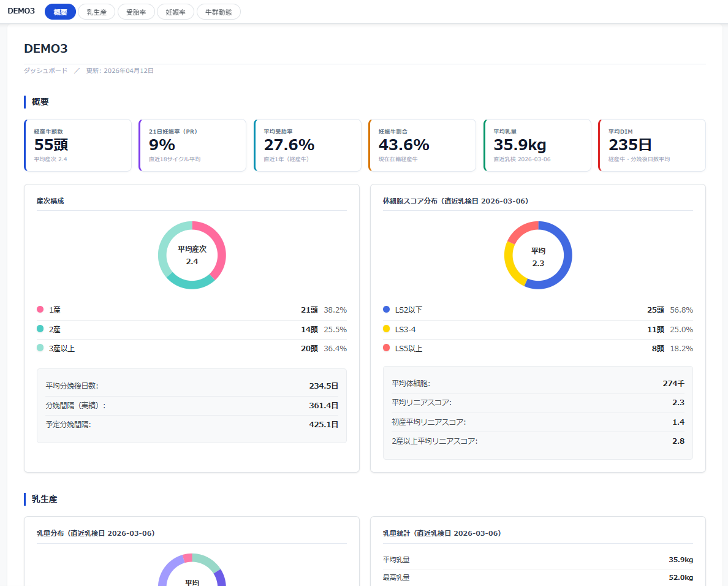Click the light green 3産以上 legend dot
Screen dimensions: 728x586
40,348
